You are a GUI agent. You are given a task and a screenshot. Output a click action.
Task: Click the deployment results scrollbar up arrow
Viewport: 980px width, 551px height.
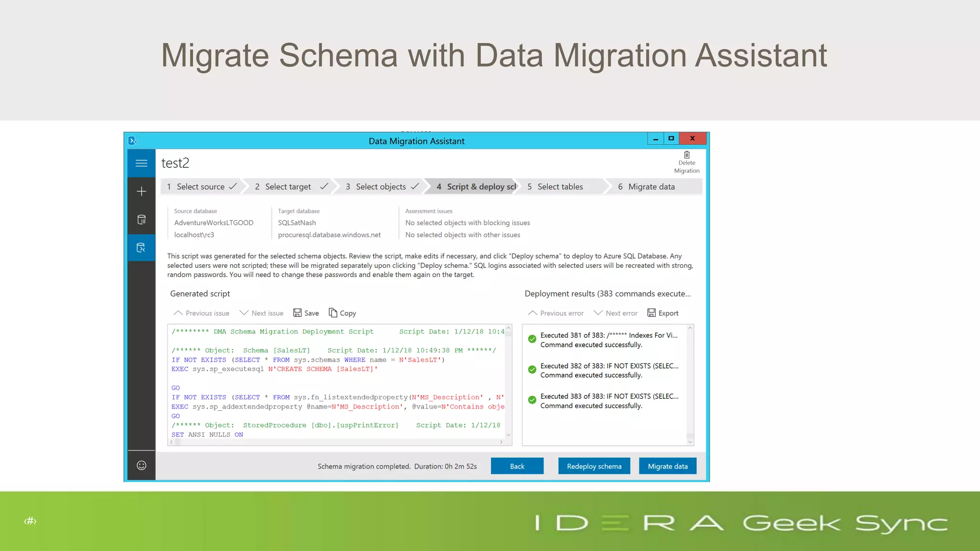[690, 328]
